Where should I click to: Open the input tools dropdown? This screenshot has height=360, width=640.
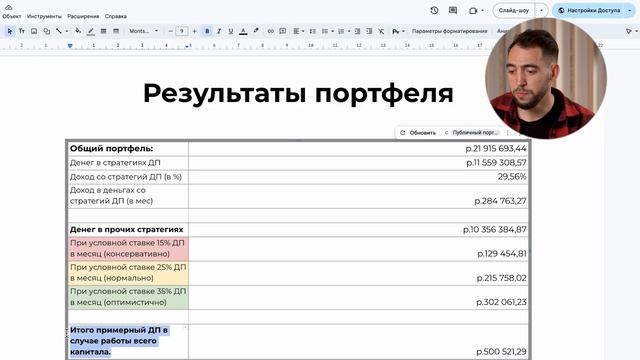(398, 31)
